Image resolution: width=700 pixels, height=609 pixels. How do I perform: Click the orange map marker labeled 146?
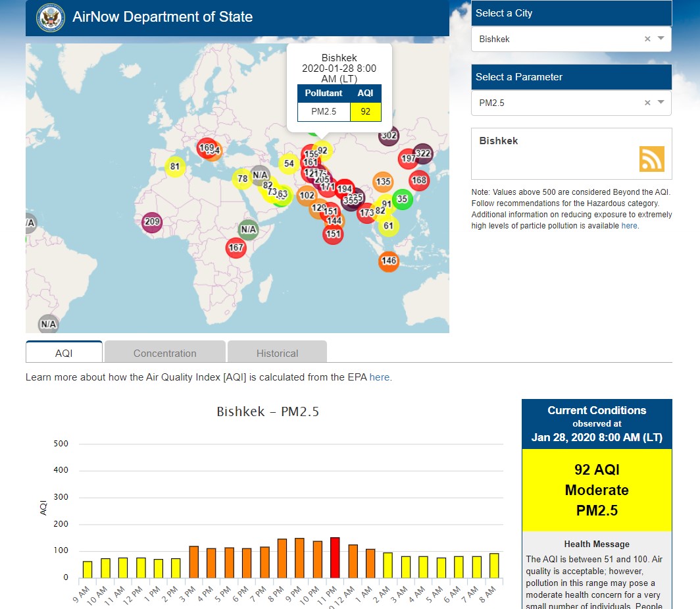pos(389,261)
